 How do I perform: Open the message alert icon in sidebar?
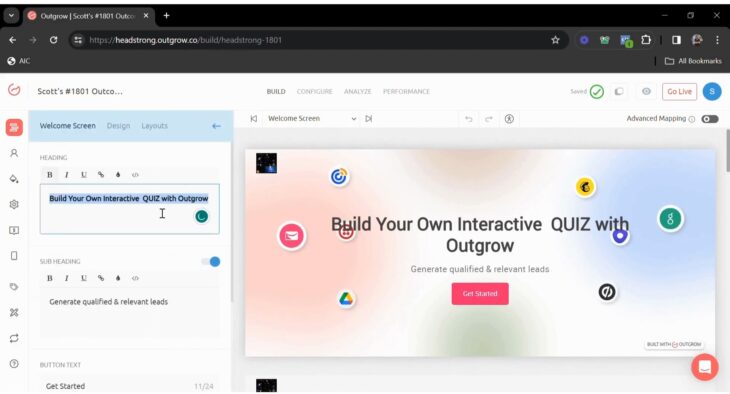tap(14, 230)
